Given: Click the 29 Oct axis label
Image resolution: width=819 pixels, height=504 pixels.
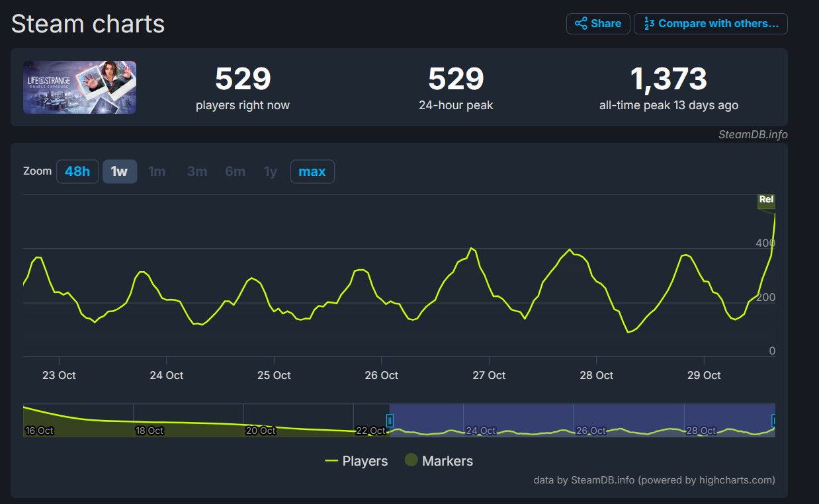Looking at the screenshot, I should coord(704,375).
